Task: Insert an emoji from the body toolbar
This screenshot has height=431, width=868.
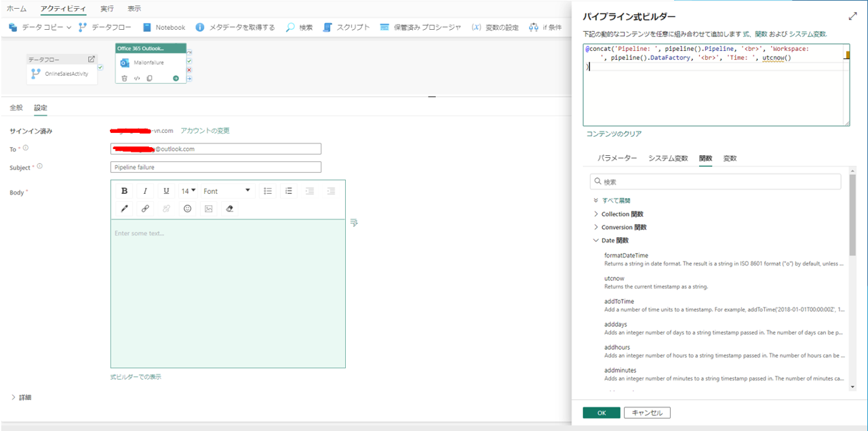Action: (187, 209)
